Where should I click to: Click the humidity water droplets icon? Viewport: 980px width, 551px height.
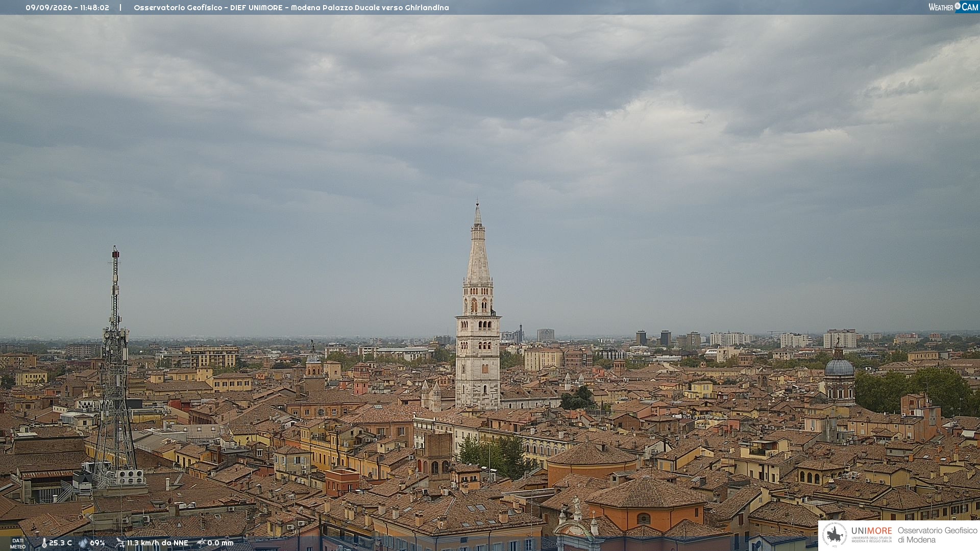(x=83, y=543)
